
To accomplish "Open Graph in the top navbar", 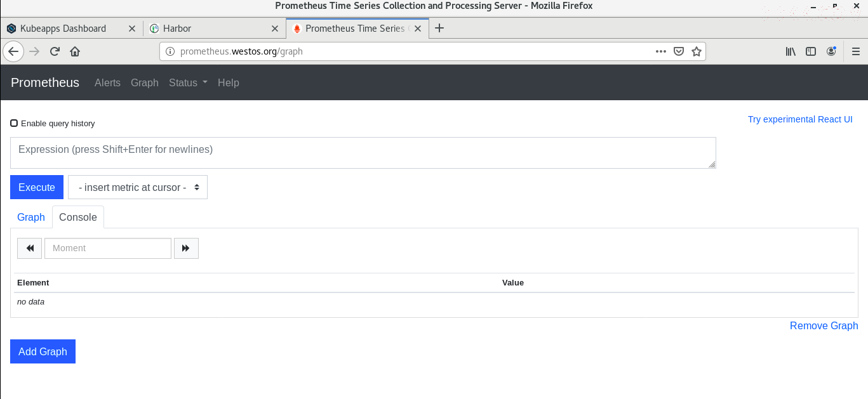I will click(145, 82).
